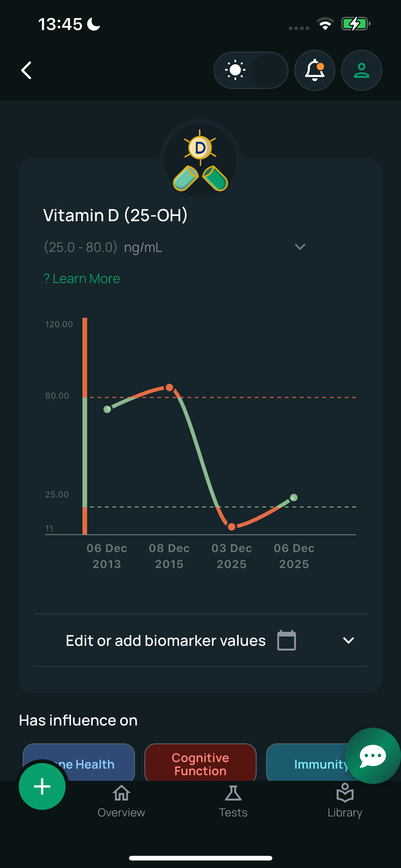Open the Learn More link

[82, 278]
